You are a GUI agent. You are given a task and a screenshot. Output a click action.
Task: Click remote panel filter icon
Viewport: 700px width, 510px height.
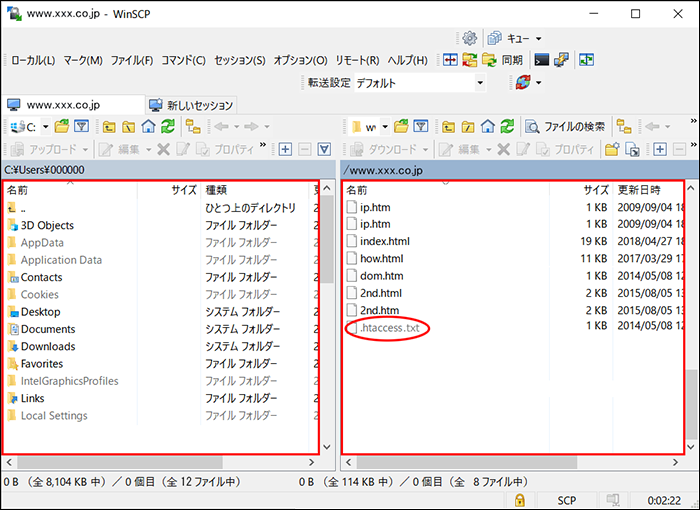tap(422, 127)
